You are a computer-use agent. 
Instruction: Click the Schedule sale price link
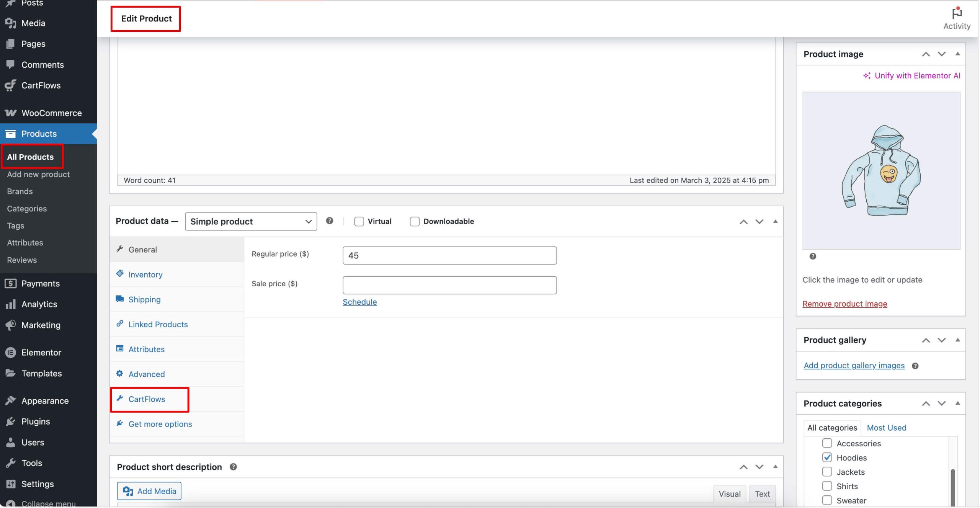click(x=359, y=302)
